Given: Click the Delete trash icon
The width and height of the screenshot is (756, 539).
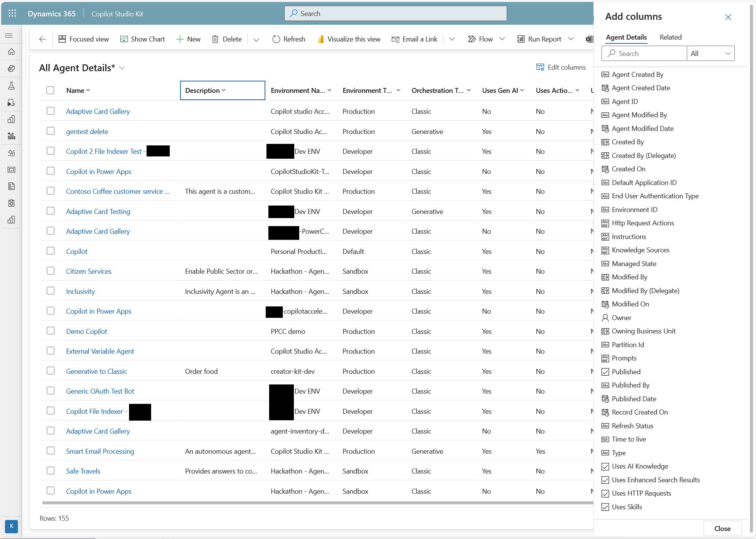Looking at the screenshot, I should pos(215,39).
